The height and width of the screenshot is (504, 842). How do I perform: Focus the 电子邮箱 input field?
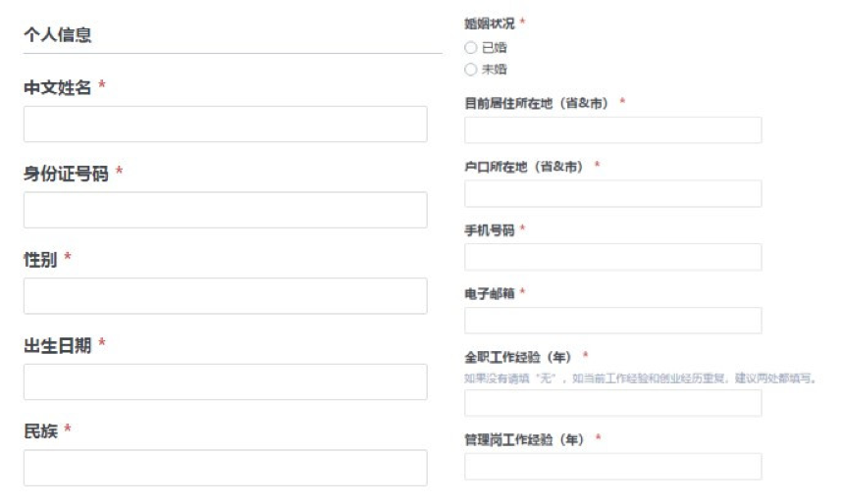(612, 321)
